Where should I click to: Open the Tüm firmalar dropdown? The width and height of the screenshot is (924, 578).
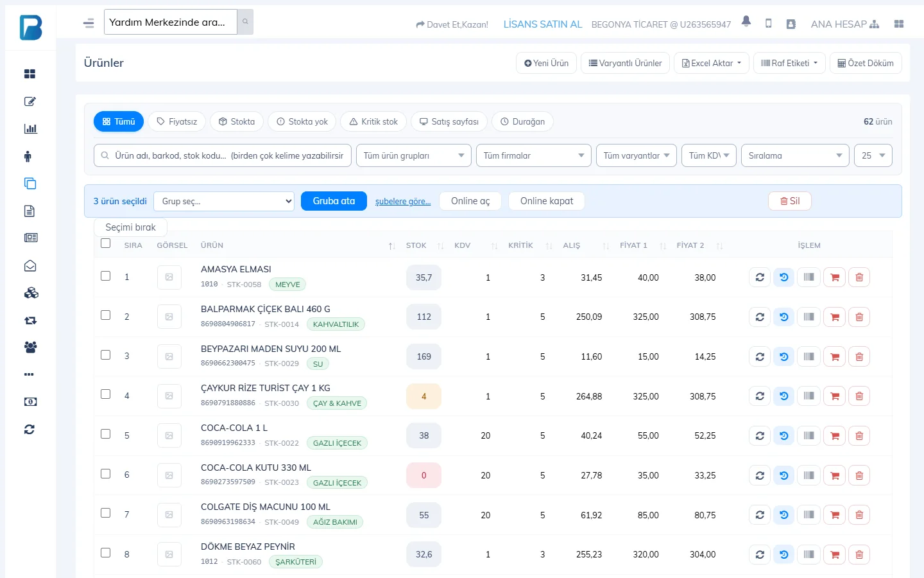pyautogui.click(x=534, y=155)
